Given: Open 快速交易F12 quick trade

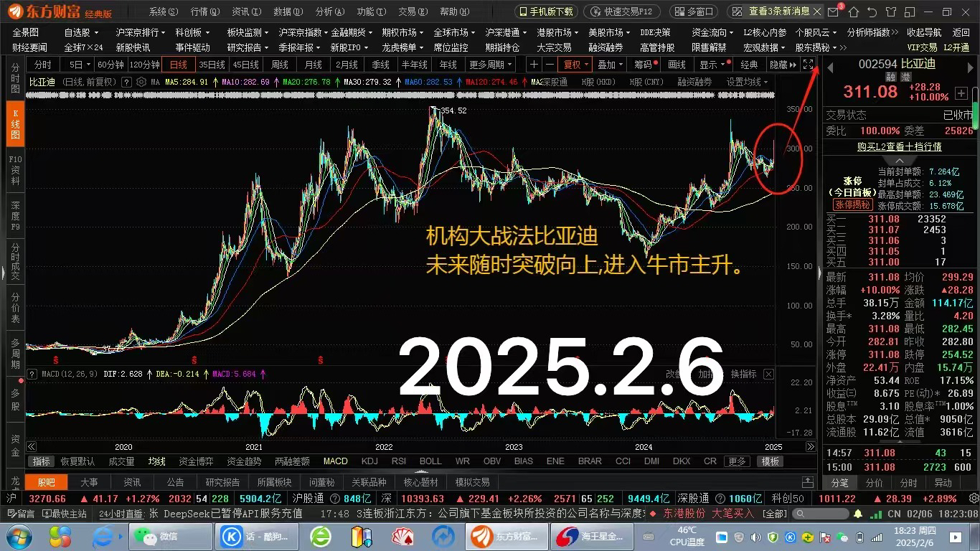Looking at the screenshot, I should (622, 11).
